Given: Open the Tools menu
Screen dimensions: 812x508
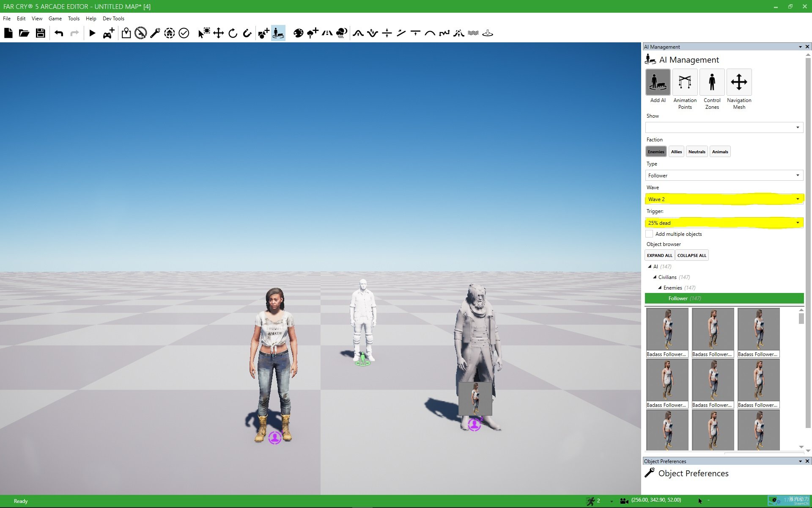Looking at the screenshot, I should point(74,18).
